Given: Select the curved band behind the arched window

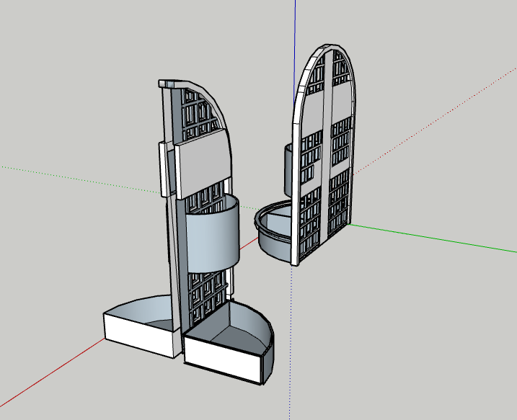Looking at the screenshot, I should (x=288, y=169).
